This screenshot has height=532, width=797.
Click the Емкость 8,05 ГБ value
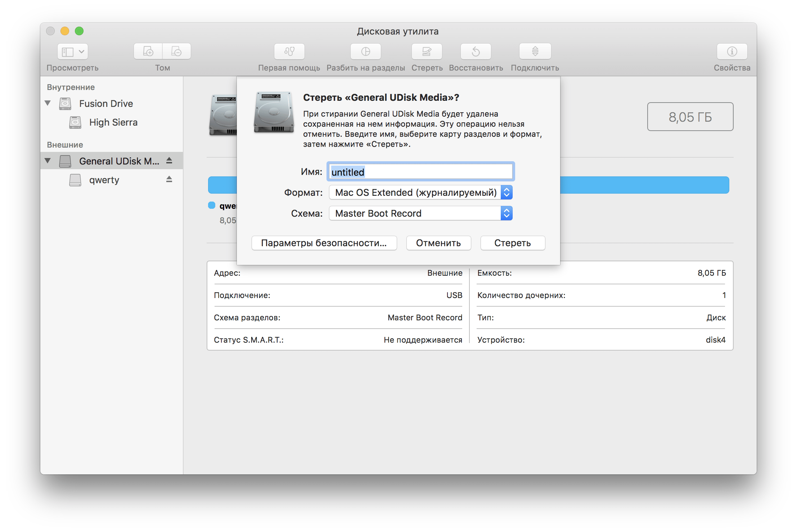712,273
